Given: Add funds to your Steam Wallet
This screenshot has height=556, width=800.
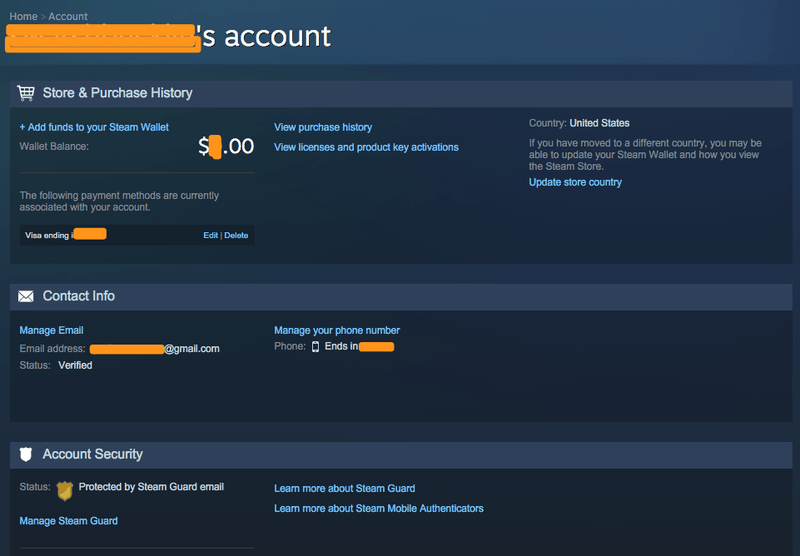Looking at the screenshot, I should (x=94, y=127).
